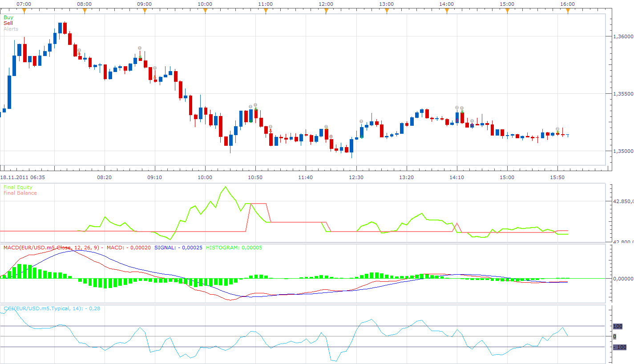Select the 42,850 equity axis label
Viewport: 634px width, 364px height.
623,201
